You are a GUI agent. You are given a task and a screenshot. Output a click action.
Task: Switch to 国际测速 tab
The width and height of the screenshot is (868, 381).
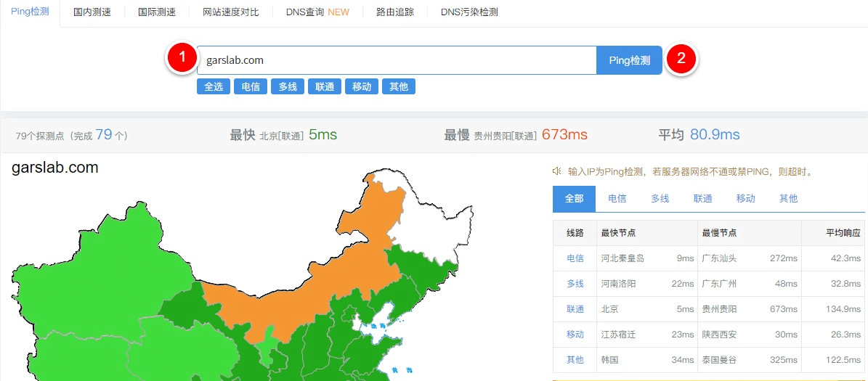157,12
